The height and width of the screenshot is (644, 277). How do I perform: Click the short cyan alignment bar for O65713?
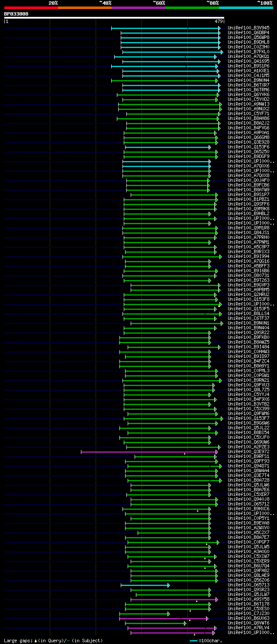click(145, 585)
